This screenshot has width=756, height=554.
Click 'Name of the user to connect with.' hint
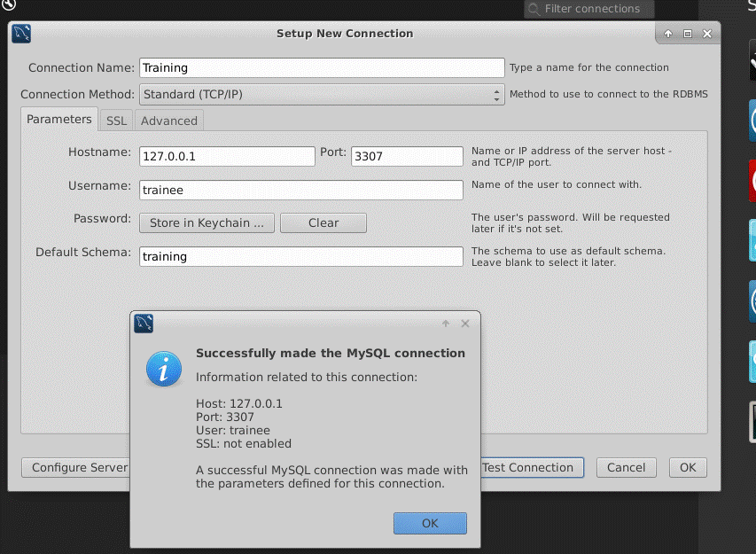pyautogui.click(x=557, y=184)
